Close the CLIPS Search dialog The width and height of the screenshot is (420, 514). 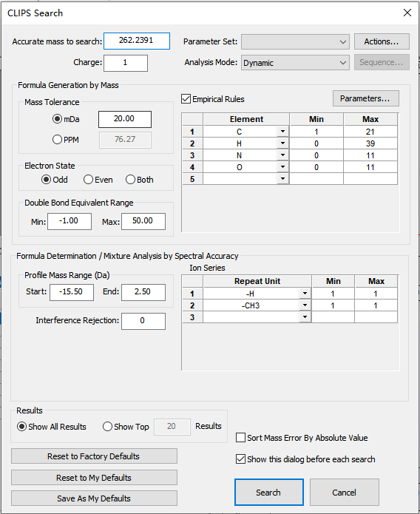(407, 13)
